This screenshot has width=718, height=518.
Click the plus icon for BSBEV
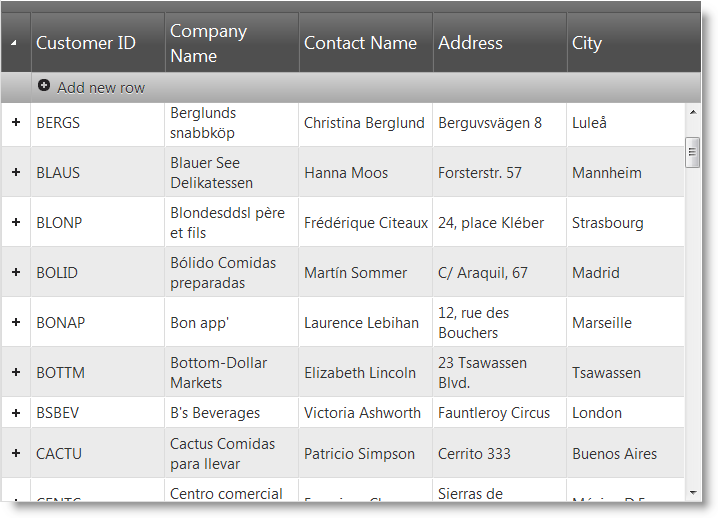15,412
